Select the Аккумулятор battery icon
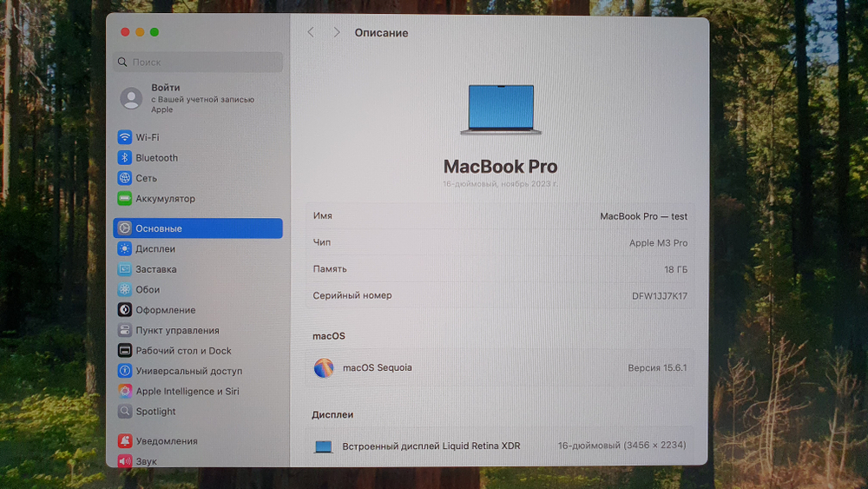Screen dimensions: 868x489 tap(124, 198)
